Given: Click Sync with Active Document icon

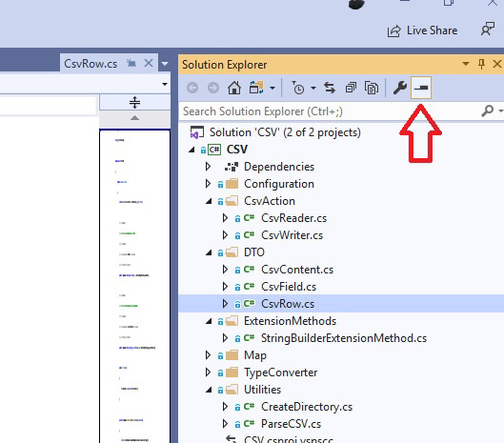Looking at the screenshot, I should coord(330,88).
